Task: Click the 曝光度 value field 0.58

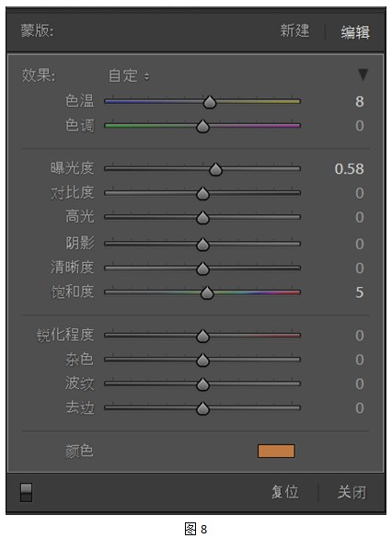Action: coord(349,169)
